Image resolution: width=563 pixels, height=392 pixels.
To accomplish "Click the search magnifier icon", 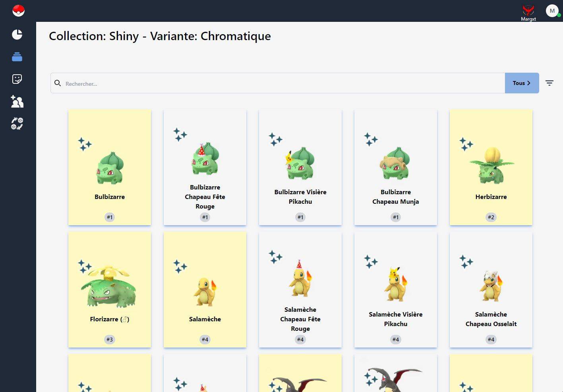I will point(58,83).
